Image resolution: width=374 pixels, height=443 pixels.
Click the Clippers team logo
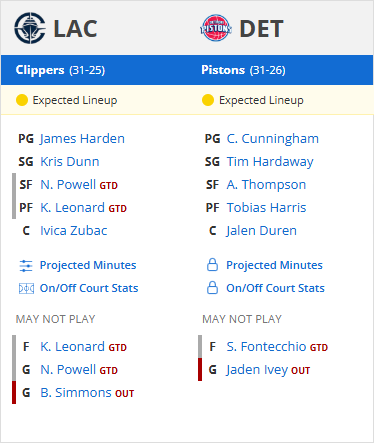coord(30,28)
